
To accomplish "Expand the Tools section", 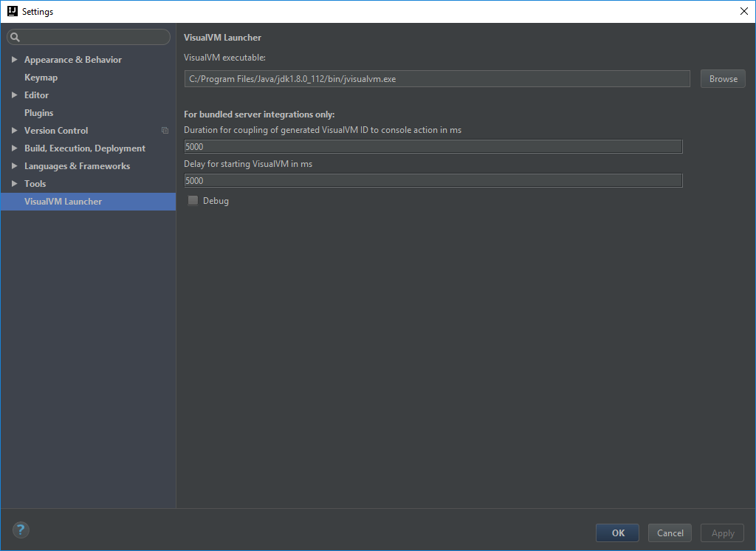I will (13, 183).
